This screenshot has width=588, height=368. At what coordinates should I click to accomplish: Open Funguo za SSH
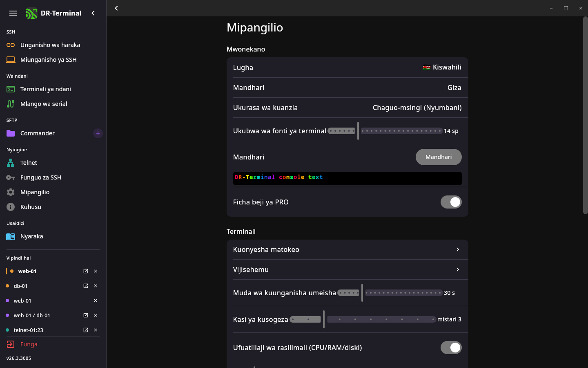[41, 177]
